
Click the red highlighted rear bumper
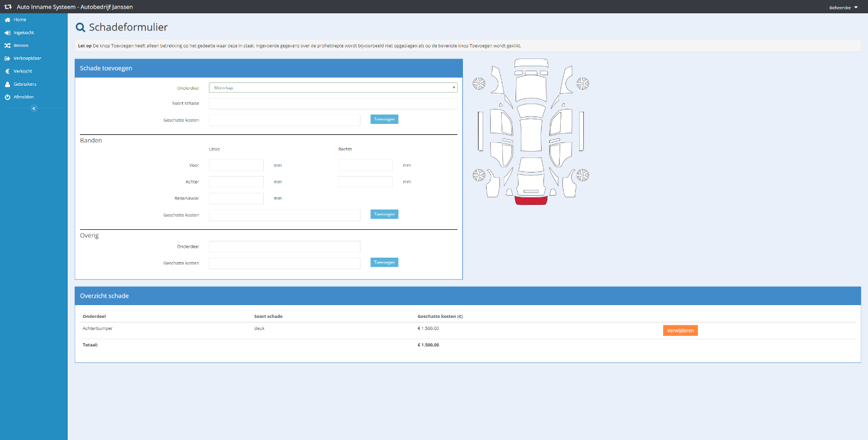coord(531,200)
